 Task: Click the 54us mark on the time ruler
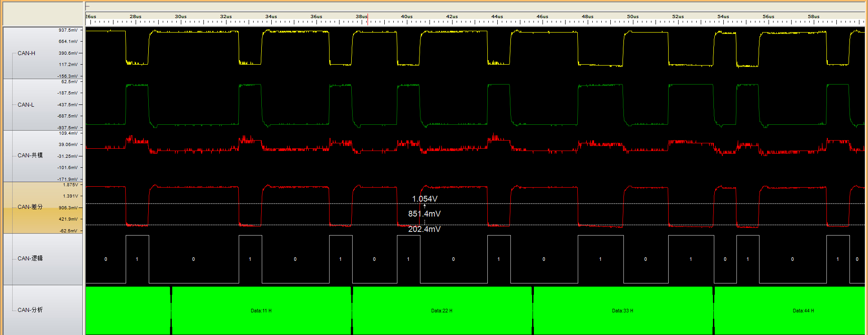pyautogui.click(x=723, y=17)
